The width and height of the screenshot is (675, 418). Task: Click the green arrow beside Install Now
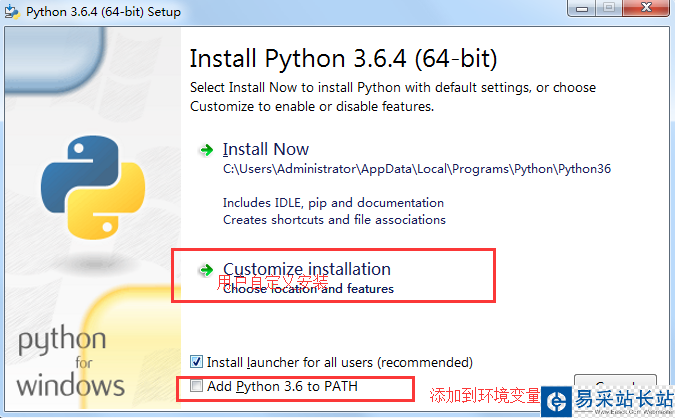coord(206,150)
